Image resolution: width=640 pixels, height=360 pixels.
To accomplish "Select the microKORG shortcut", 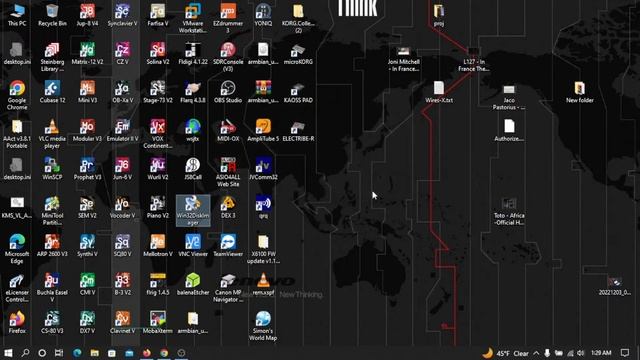I will 298,54.
